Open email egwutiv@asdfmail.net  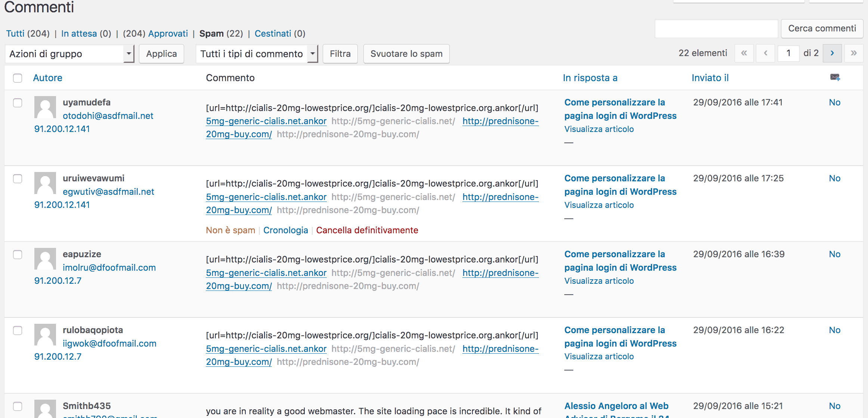pyautogui.click(x=108, y=192)
